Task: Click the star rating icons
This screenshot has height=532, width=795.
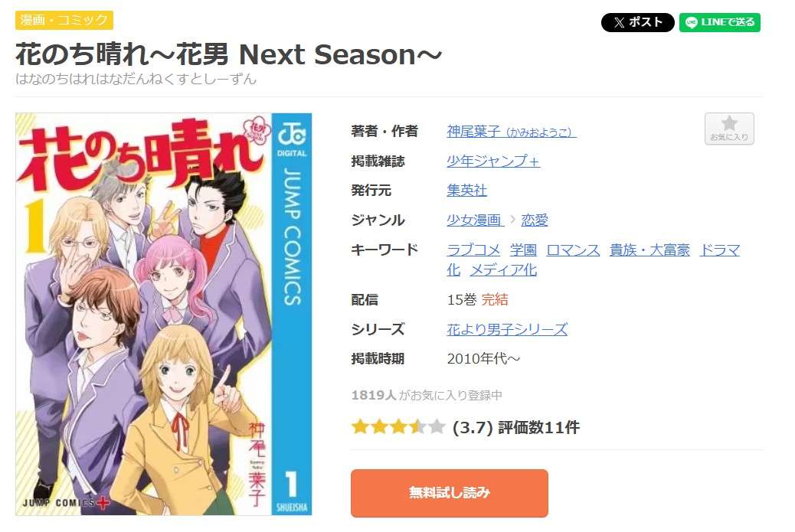Action: (398, 427)
